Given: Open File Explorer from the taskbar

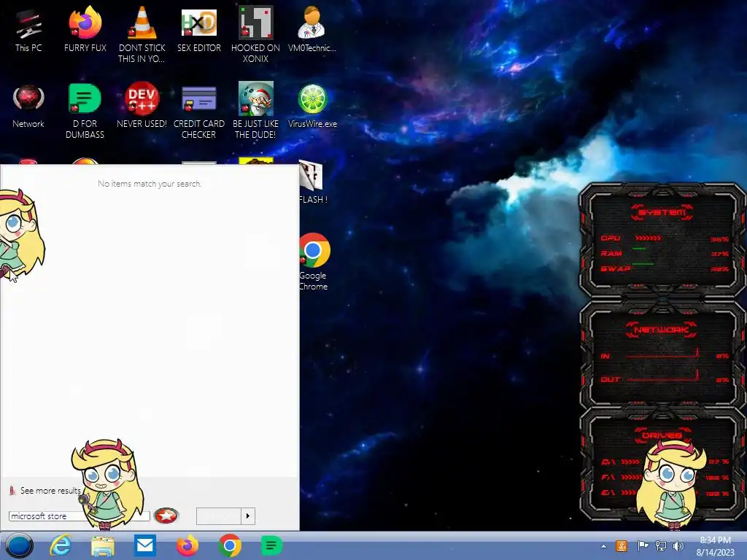Looking at the screenshot, I should tap(102, 545).
